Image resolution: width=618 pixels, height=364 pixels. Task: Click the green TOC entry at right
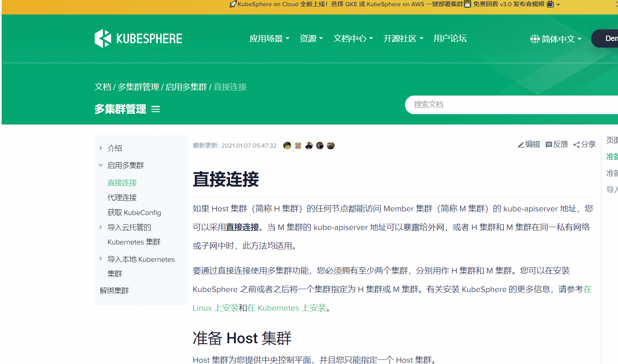coord(612,156)
